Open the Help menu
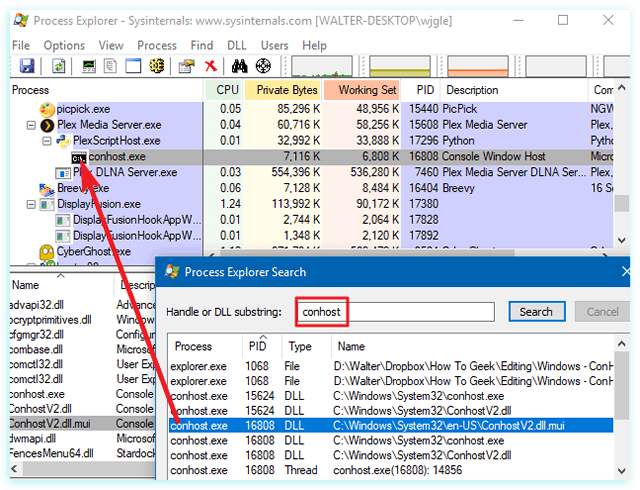This screenshot has width=640, height=490. coord(314,45)
